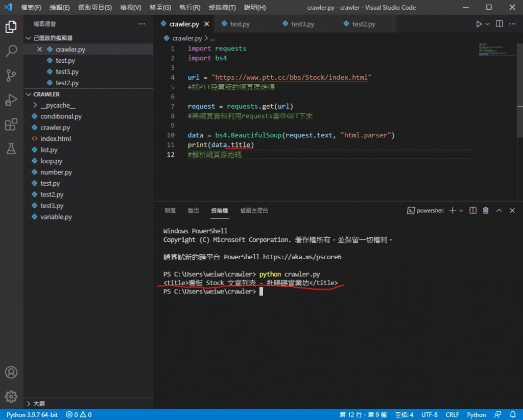Expand the 大綱 outline section
Viewport: 523px width, 420px height.
tap(88, 403)
